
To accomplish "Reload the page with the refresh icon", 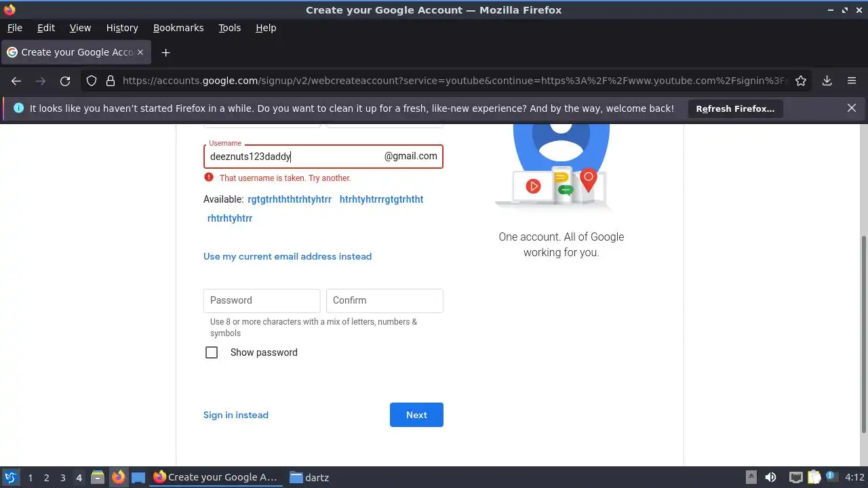I will tap(65, 81).
